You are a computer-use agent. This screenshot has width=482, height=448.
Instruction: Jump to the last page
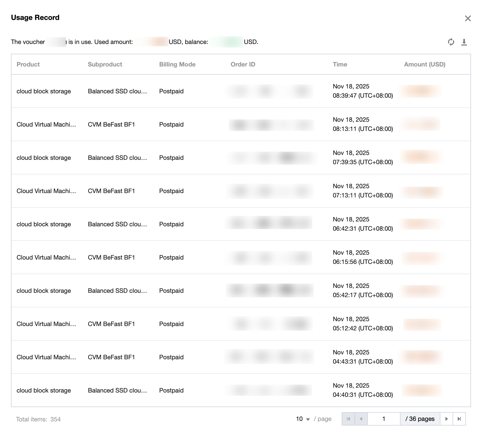(x=459, y=419)
